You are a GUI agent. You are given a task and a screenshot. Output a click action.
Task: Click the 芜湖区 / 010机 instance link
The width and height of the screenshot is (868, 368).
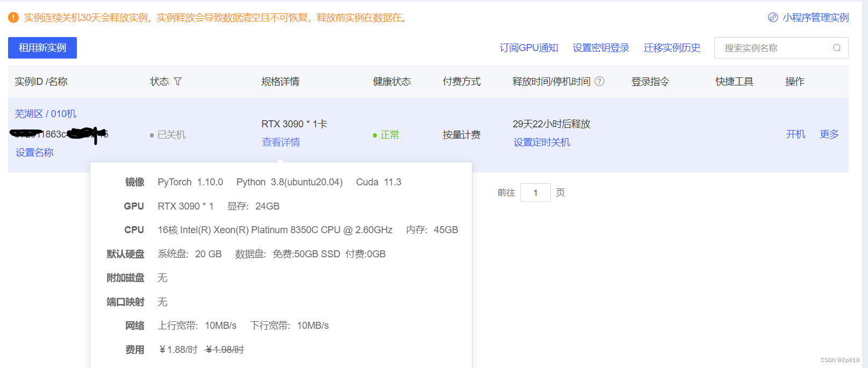[x=46, y=114]
